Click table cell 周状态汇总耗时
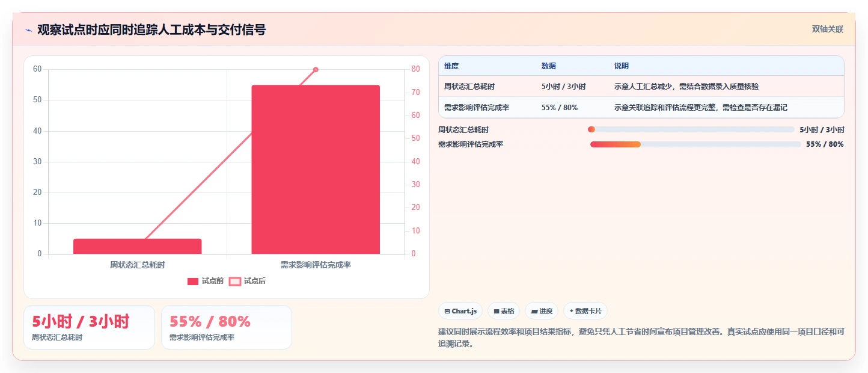 coord(469,87)
